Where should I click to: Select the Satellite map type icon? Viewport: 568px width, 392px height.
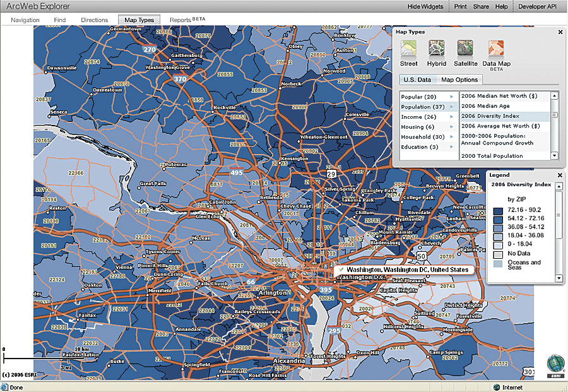465,49
